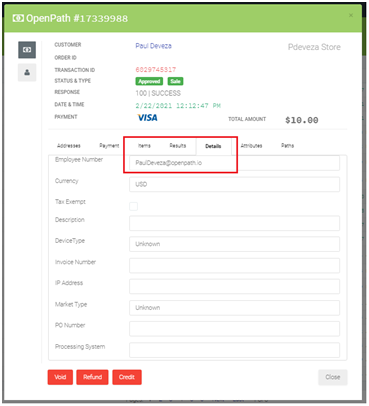
Task: Focus the Currency field showing USD
Action: pos(234,184)
